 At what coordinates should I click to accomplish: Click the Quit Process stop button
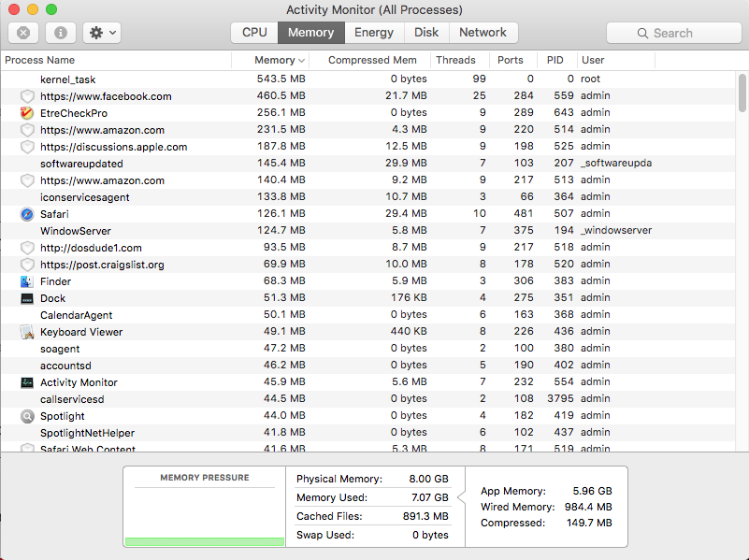point(23,33)
